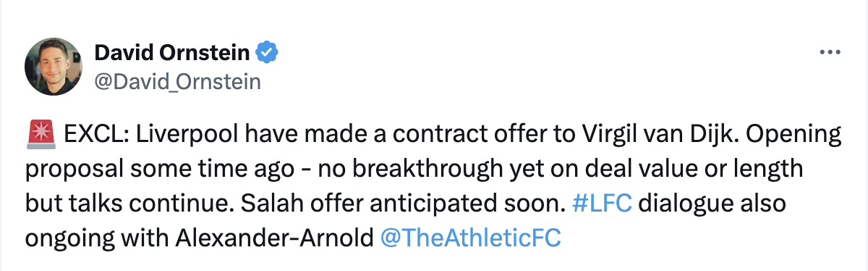Screen dimensions: 868x271
Task: Click the word "EXCL:" in the tweet
Action: [x=96, y=135]
